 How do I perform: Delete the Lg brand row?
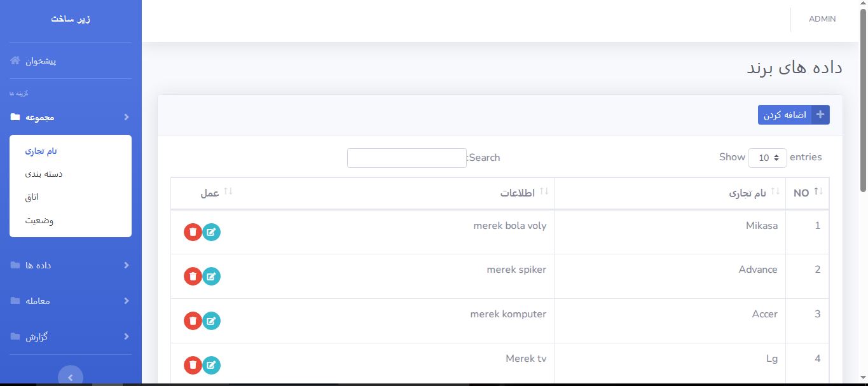[193, 365]
